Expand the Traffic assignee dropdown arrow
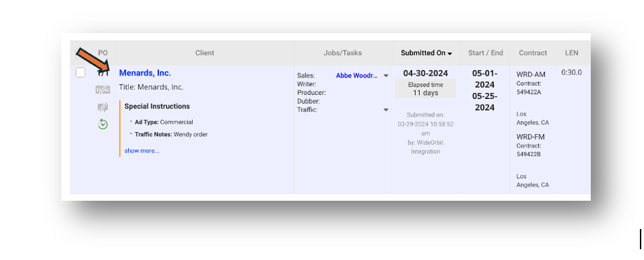 coord(386,109)
